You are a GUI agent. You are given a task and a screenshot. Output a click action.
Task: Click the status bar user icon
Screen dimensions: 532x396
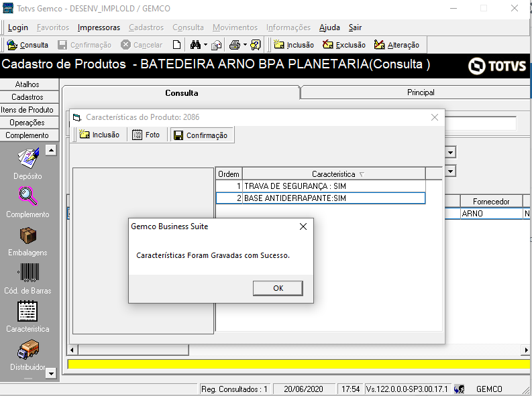[459, 389]
